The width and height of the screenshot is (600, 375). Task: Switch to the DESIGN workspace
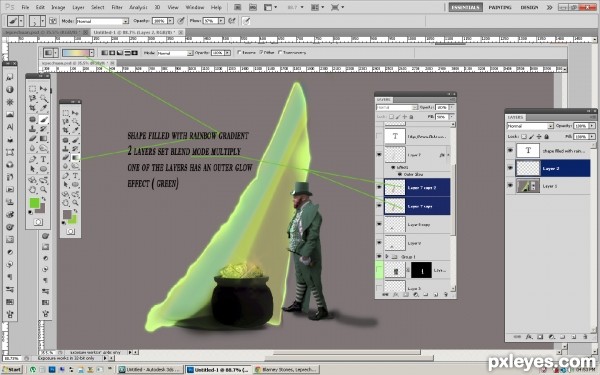point(529,7)
